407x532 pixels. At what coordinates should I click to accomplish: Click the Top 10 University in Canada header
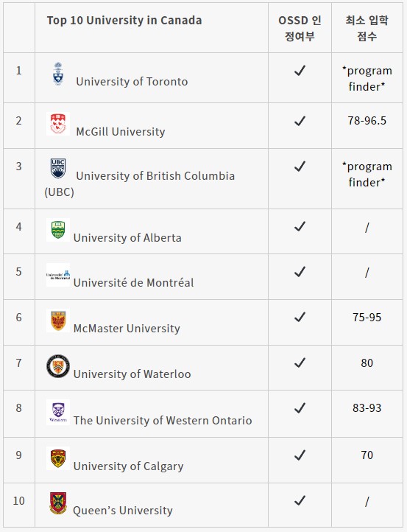[124, 21]
